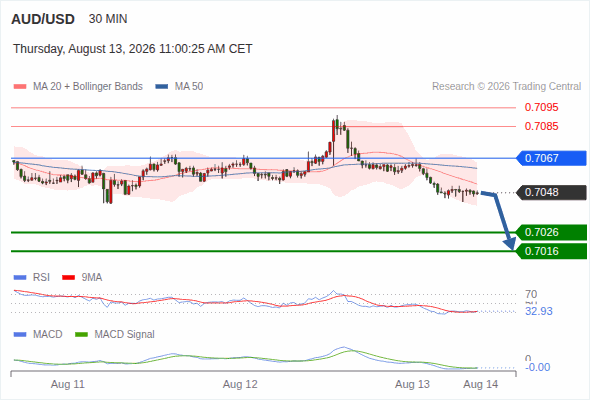The width and height of the screenshot is (590, 400).
Task: Click the MA 20 + Bollinger Bands legend swatch
Action: (20, 87)
